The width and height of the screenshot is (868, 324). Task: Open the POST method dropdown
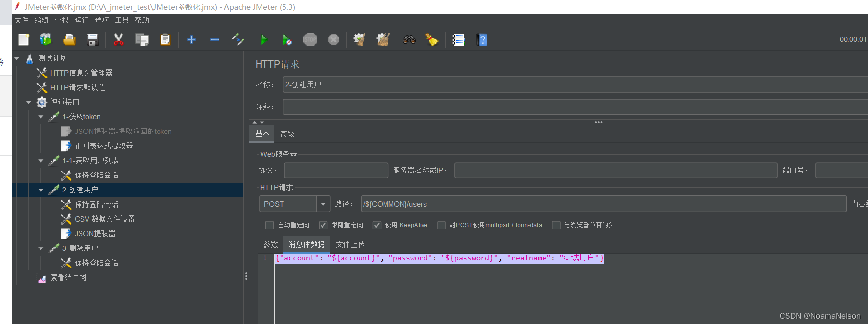tap(323, 204)
